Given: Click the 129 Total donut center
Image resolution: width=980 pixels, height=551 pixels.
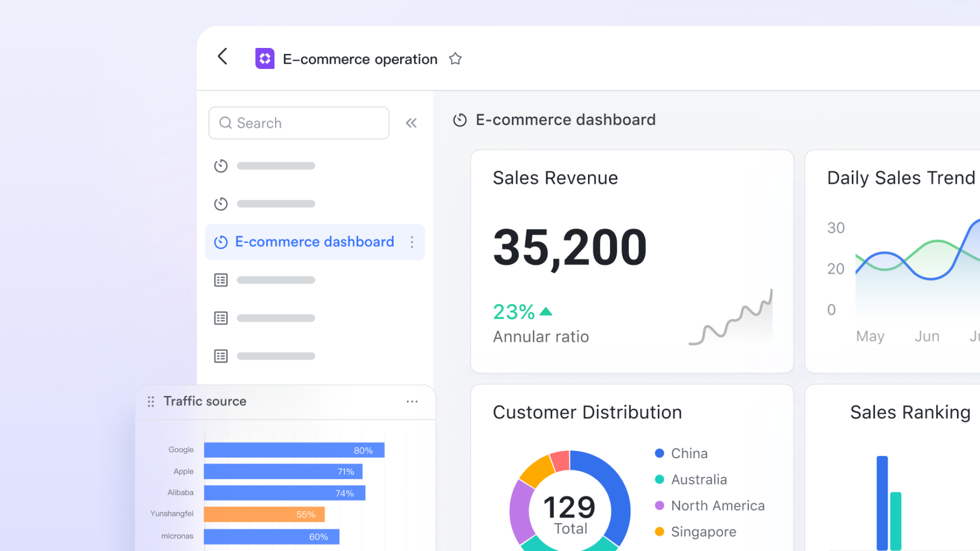Looking at the screenshot, I should tap(570, 514).
